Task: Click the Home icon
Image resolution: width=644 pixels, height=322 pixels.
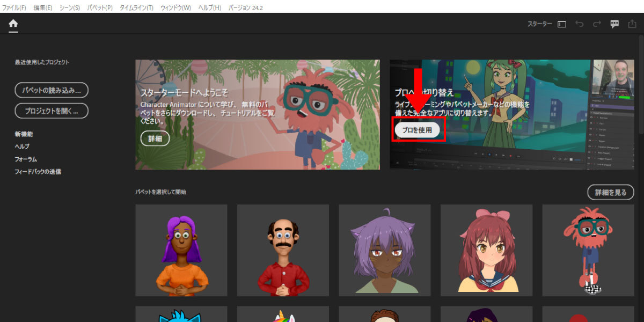Action: (13, 24)
